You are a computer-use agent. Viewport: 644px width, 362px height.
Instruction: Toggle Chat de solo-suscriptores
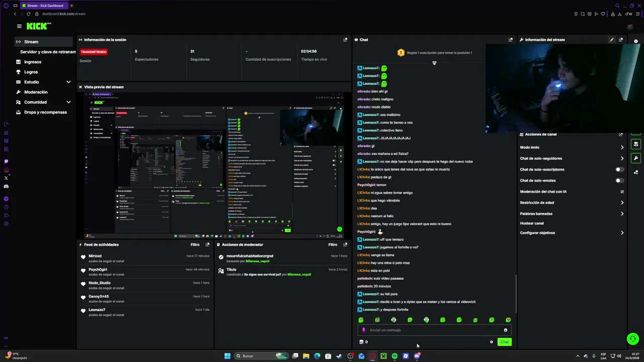coord(620,169)
